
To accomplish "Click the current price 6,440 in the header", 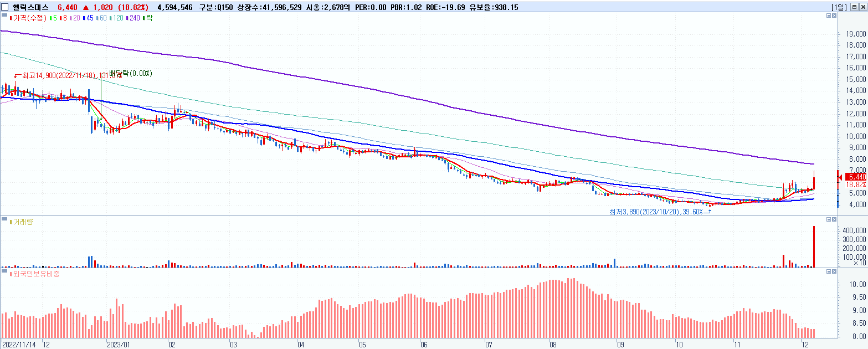I will tap(68, 7).
